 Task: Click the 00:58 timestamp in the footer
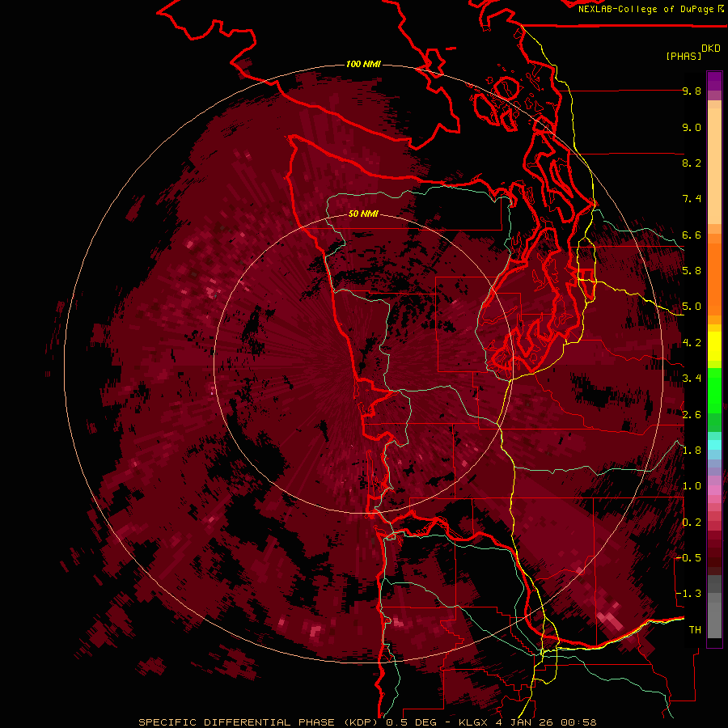pyautogui.click(x=578, y=722)
